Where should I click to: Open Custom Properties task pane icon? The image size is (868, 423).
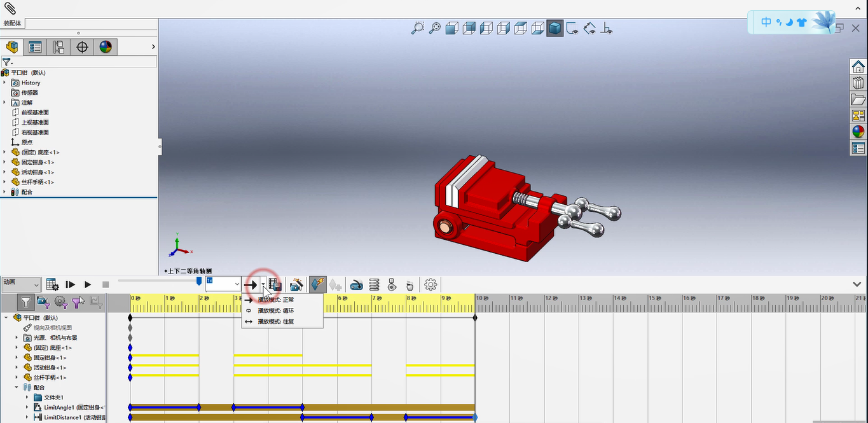tap(858, 148)
